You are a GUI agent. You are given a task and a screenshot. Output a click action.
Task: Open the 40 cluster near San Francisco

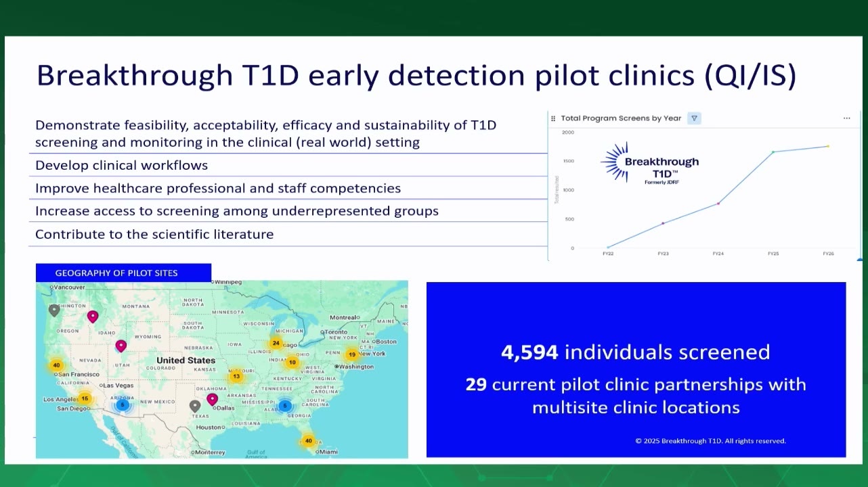[56, 365]
